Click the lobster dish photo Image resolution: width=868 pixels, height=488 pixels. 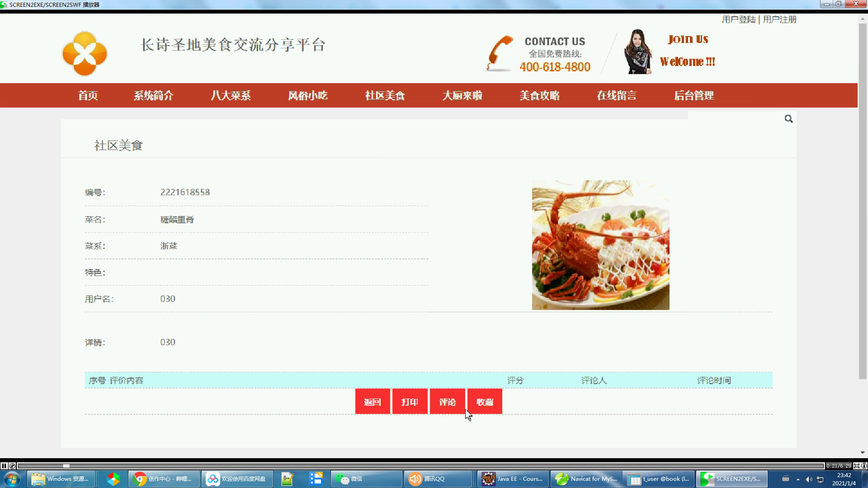coord(600,245)
